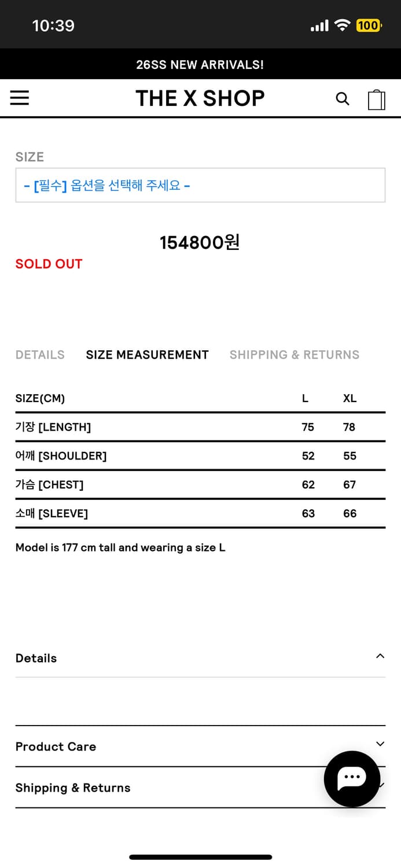
Task: Select the SIZE MEASUREMENT tab
Action: [x=147, y=355]
